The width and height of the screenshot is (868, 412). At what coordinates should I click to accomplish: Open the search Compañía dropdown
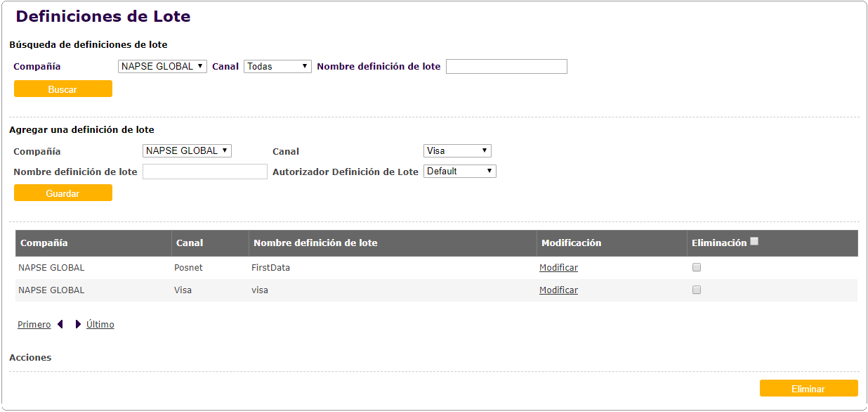tap(162, 66)
